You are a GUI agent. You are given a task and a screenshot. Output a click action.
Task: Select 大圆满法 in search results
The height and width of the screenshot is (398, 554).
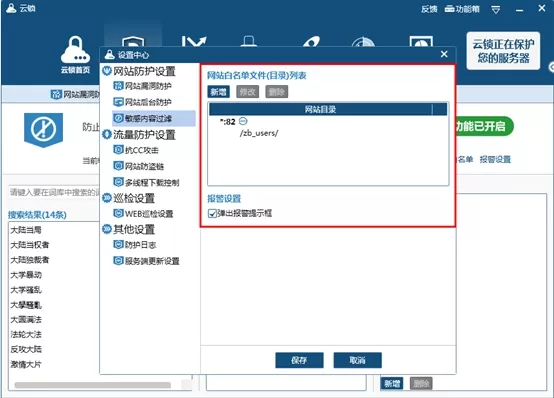click(26, 320)
